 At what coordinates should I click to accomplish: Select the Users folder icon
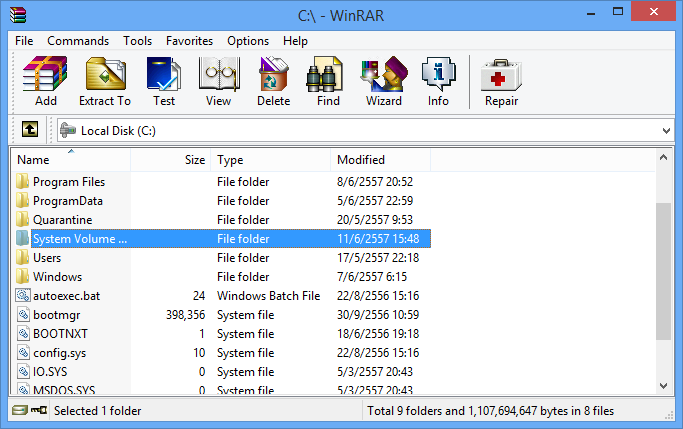coord(23,257)
